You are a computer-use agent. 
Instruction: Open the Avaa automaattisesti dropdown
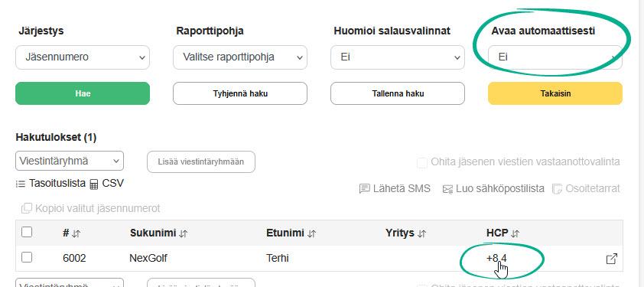click(x=555, y=57)
